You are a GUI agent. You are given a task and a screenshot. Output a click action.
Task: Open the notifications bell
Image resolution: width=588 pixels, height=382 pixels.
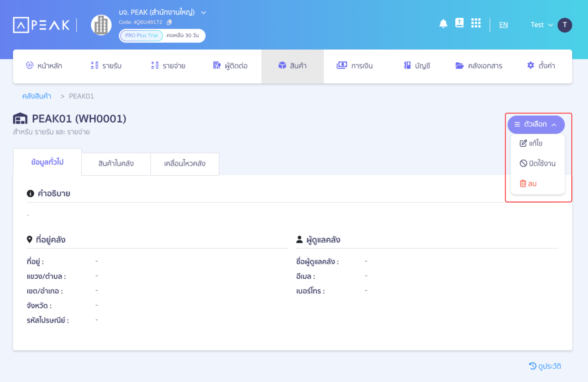(x=443, y=24)
